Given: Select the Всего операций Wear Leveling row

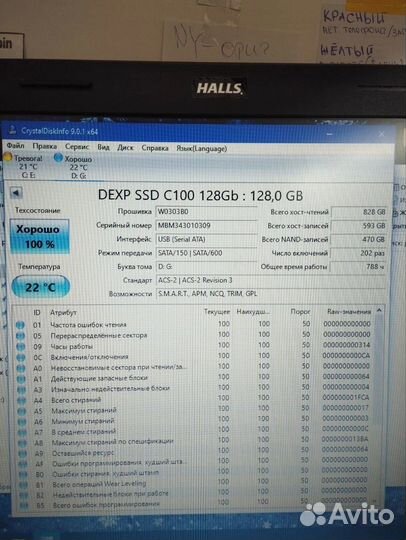Looking at the screenshot, I should coord(194,483).
